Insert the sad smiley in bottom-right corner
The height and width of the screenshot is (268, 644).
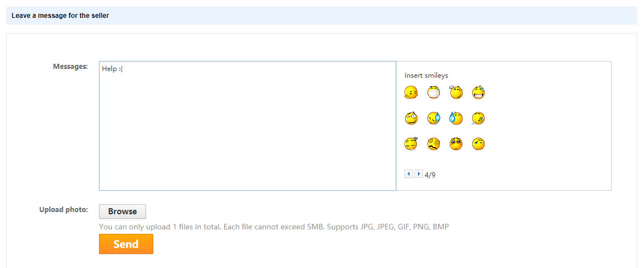click(478, 144)
